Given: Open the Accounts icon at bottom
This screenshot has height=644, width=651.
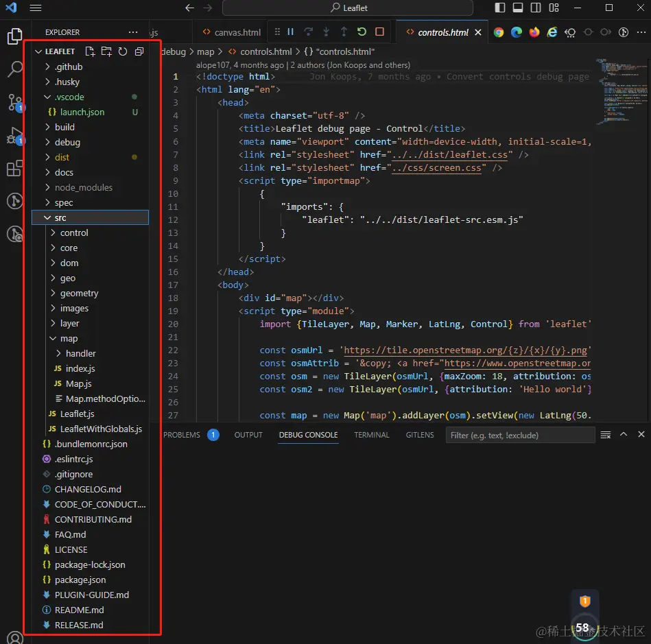Looking at the screenshot, I should [x=15, y=637].
